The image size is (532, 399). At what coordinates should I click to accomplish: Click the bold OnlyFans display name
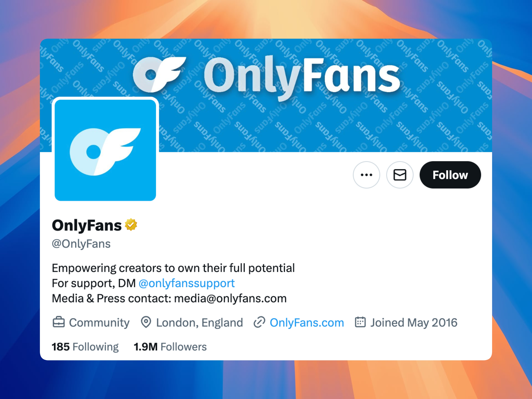click(87, 225)
